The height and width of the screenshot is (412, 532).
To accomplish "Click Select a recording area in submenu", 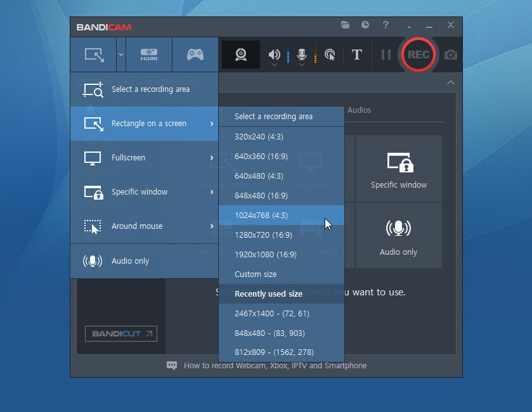I will 282,117.
